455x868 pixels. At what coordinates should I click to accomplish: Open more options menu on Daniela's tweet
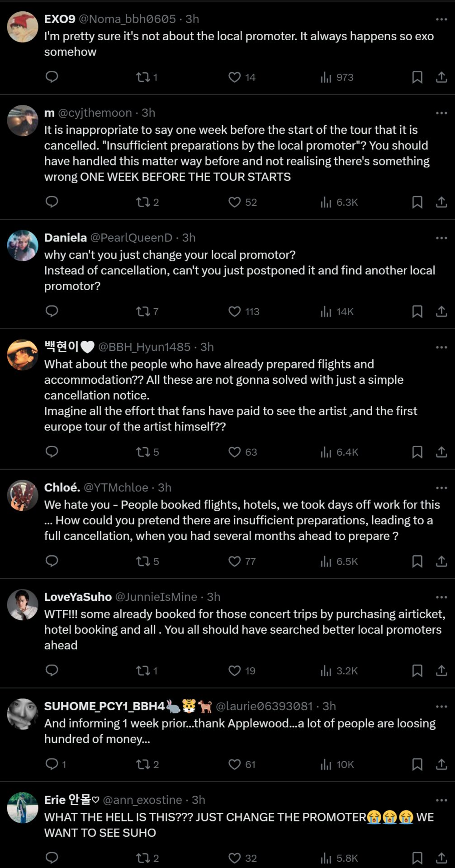click(x=441, y=238)
